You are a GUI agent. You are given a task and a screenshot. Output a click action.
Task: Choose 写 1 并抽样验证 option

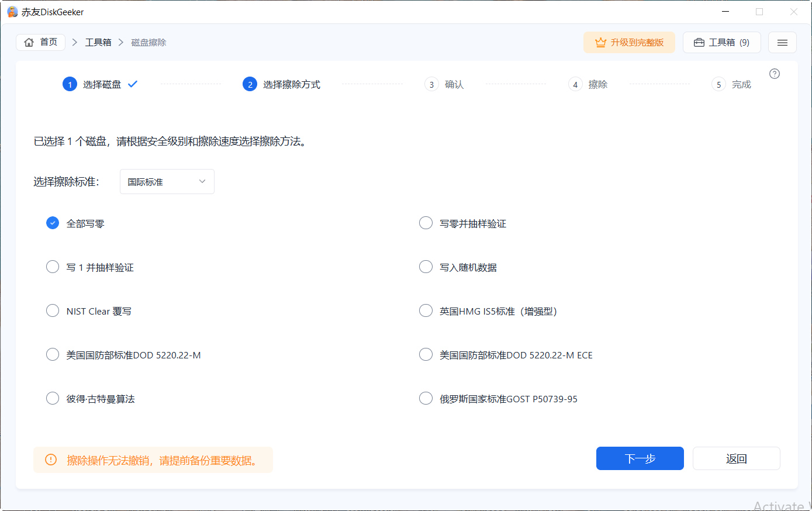[53, 267]
